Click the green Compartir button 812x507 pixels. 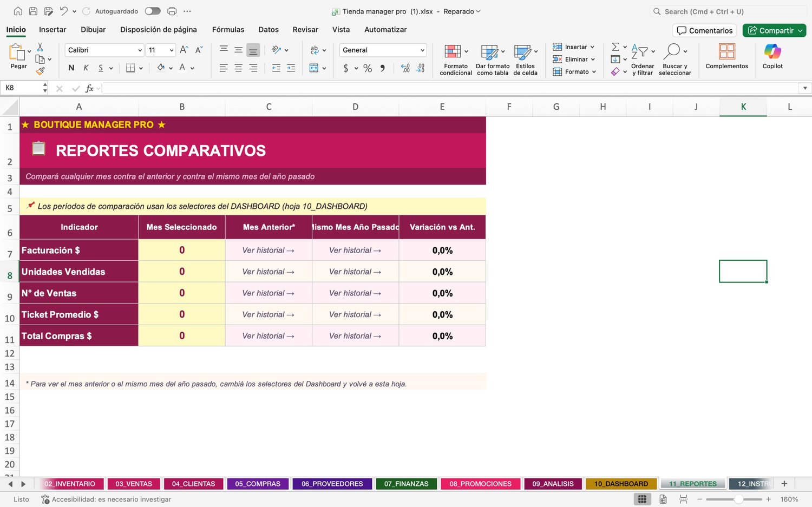click(774, 31)
